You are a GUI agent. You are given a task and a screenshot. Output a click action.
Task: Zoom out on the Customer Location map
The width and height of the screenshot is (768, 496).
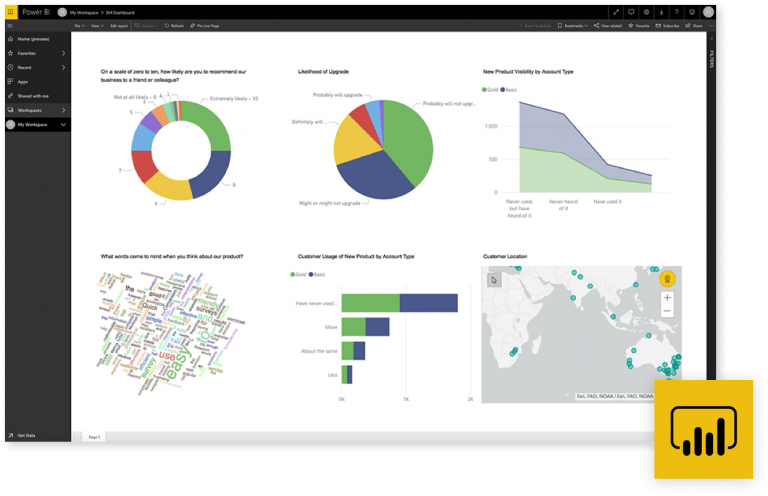coord(667,311)
